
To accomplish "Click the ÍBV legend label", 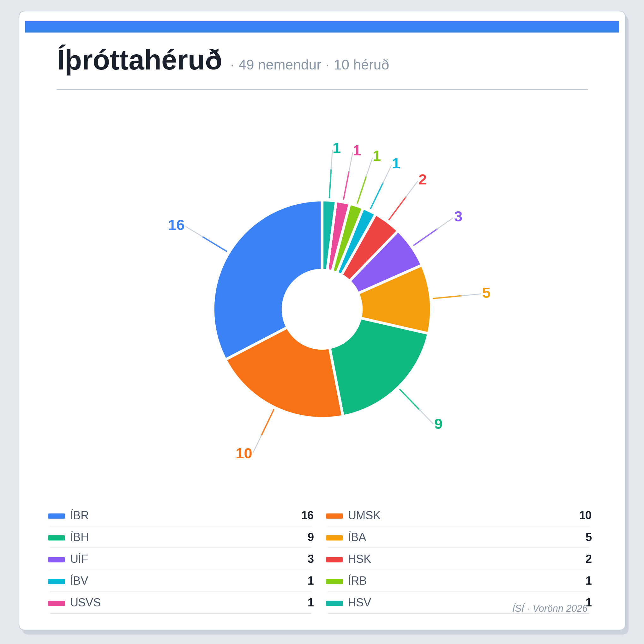I will pyautogui.click(x=79, y=581).
